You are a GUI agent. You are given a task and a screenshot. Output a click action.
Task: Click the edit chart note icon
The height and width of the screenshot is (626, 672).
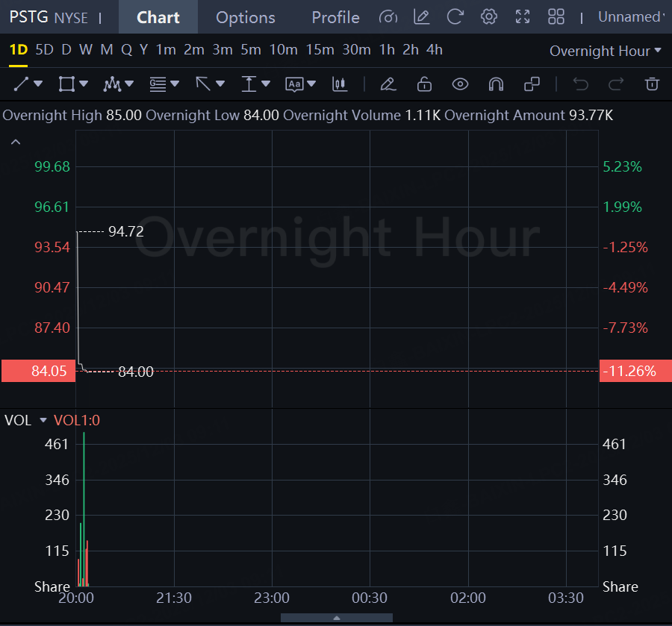(x=422, y=17)
